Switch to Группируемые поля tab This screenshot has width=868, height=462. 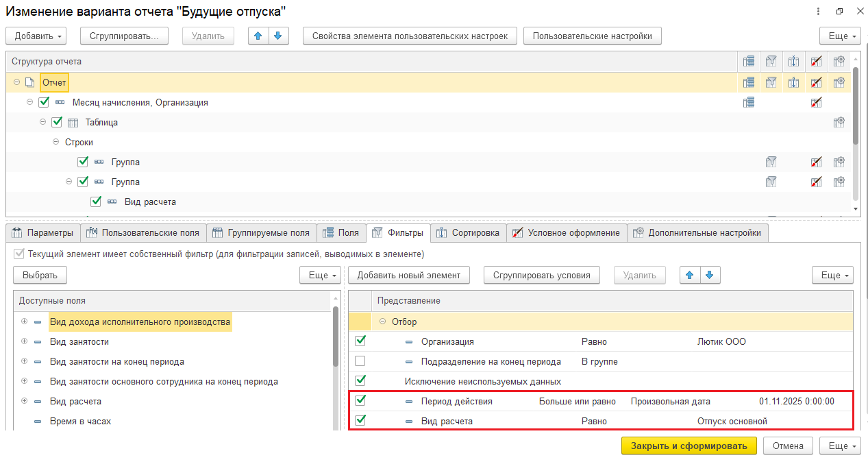pyautogui.click(x=262, y=233)
